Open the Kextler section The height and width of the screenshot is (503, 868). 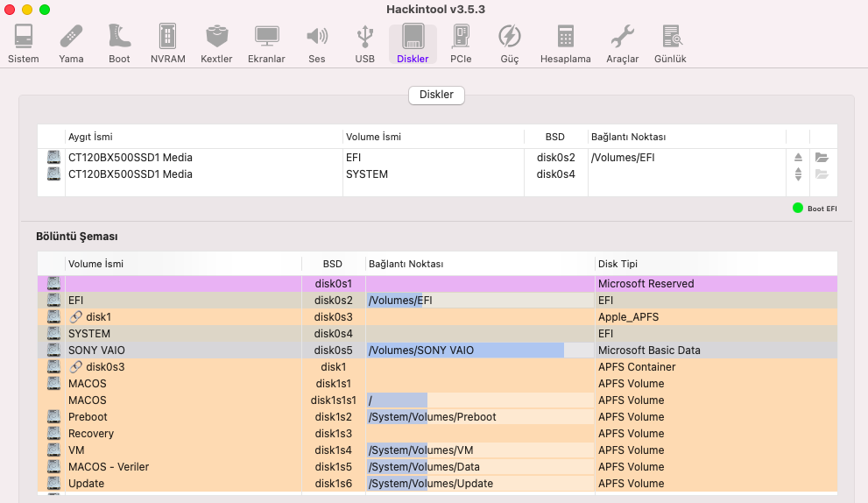pyautogui.click(x=216, y=44)
